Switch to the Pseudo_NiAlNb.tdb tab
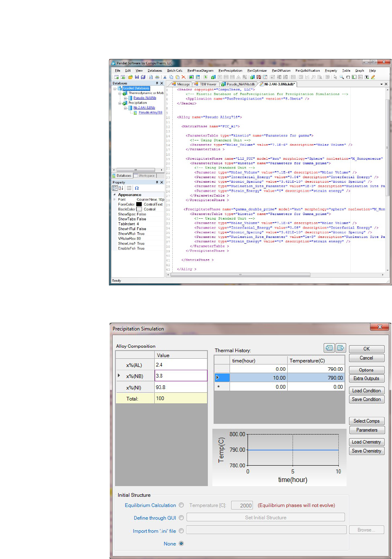The image size is (392, 559). (239, 84)
